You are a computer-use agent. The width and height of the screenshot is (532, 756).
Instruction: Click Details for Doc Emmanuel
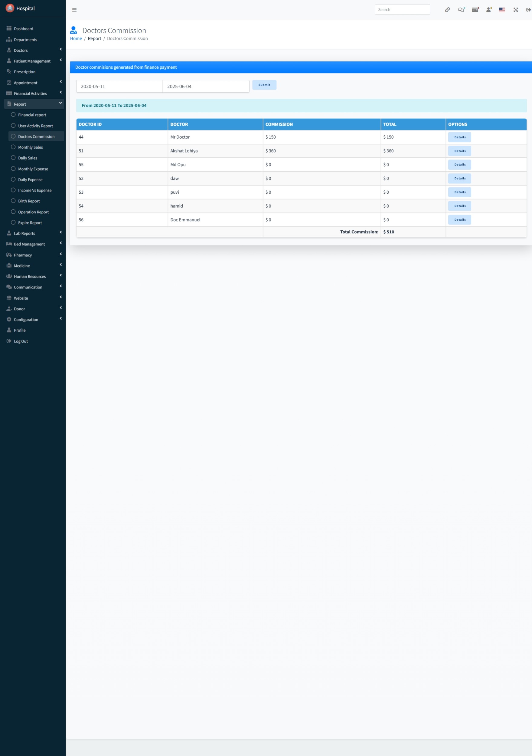460,220
